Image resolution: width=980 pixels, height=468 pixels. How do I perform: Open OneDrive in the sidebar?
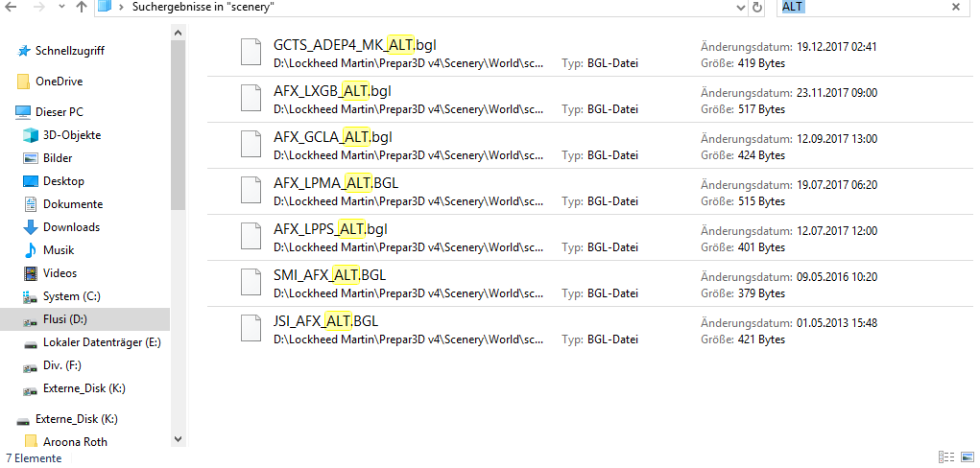tap(59, 82)
